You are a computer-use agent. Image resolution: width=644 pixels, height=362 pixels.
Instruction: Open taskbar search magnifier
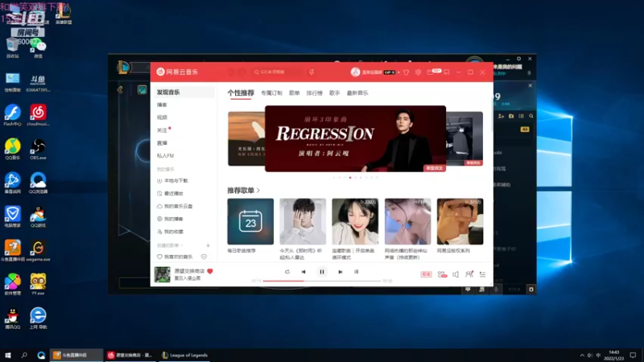point(24,355)
